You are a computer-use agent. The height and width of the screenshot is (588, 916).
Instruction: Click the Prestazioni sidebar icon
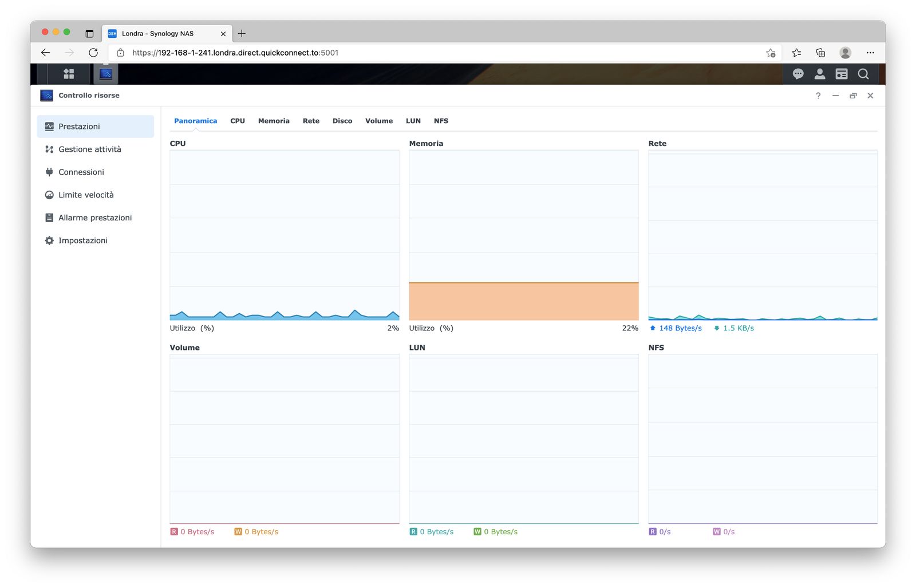pos(49,127)
